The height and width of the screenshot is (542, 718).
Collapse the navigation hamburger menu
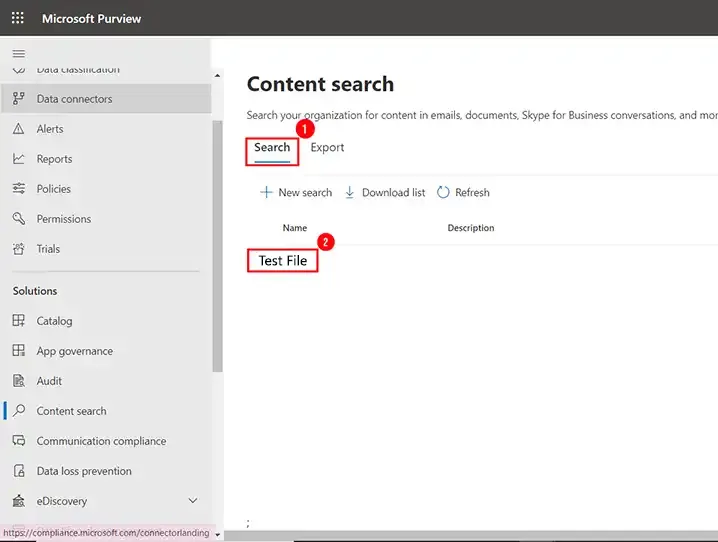coord(18,54)
